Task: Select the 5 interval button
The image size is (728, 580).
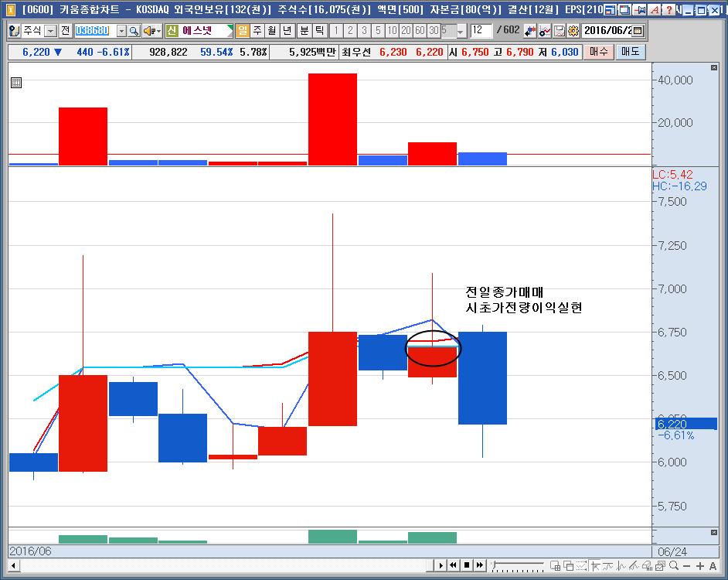Action: pos(379,31)
